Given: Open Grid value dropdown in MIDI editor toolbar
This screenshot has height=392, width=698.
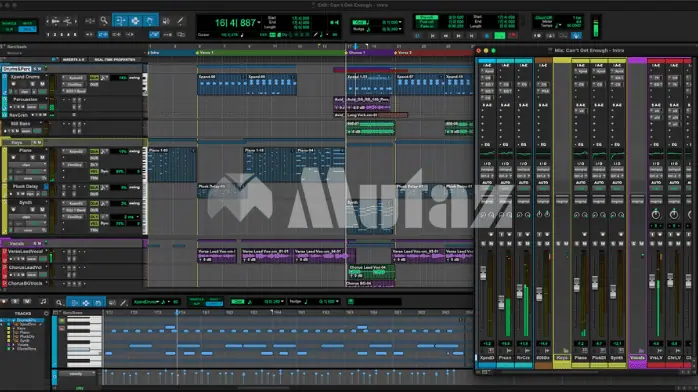Looking at the screenshot, I should [x=282, y=302].
